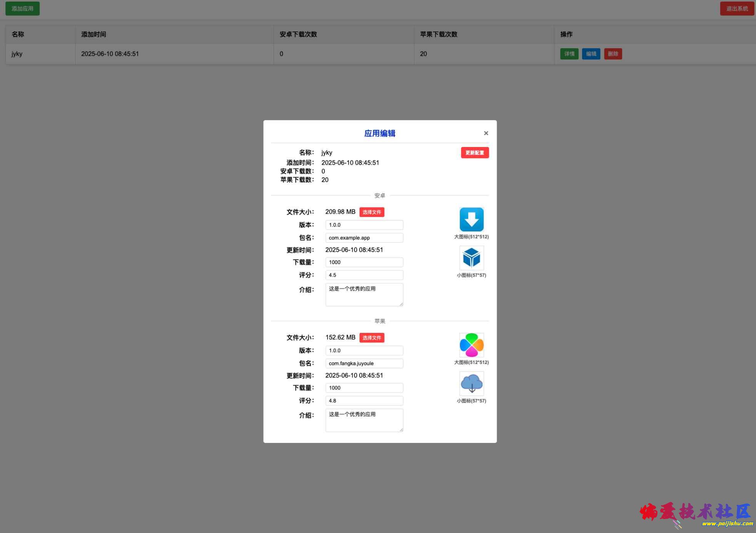Click 选择文件 in the Apple section
756x533 pixels.
[x=371, y=338]
